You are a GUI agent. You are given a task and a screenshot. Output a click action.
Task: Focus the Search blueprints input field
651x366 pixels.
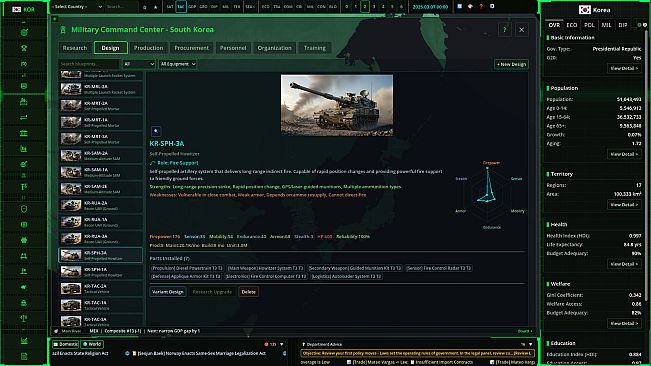[89, 64]
